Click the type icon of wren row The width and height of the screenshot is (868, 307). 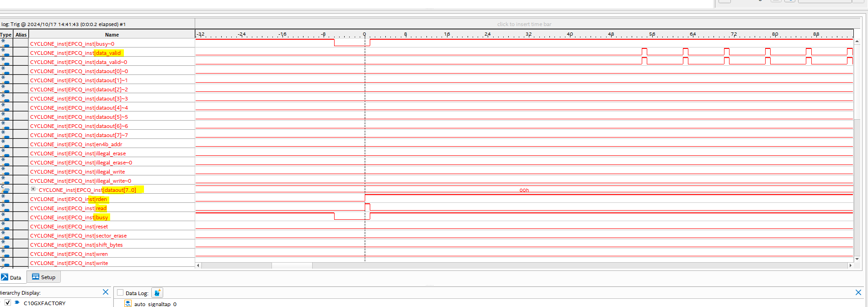(6, 254)
